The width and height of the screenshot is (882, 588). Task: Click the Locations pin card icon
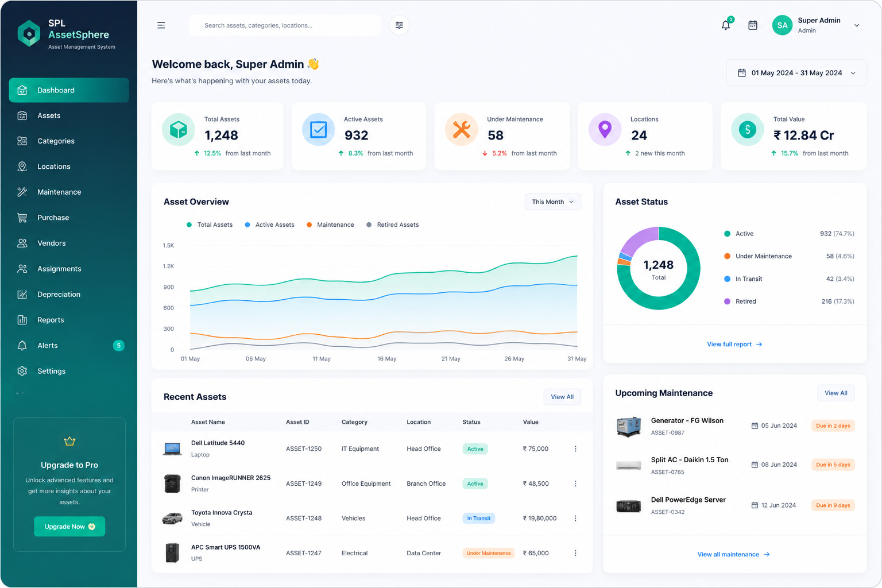(605, 130)
